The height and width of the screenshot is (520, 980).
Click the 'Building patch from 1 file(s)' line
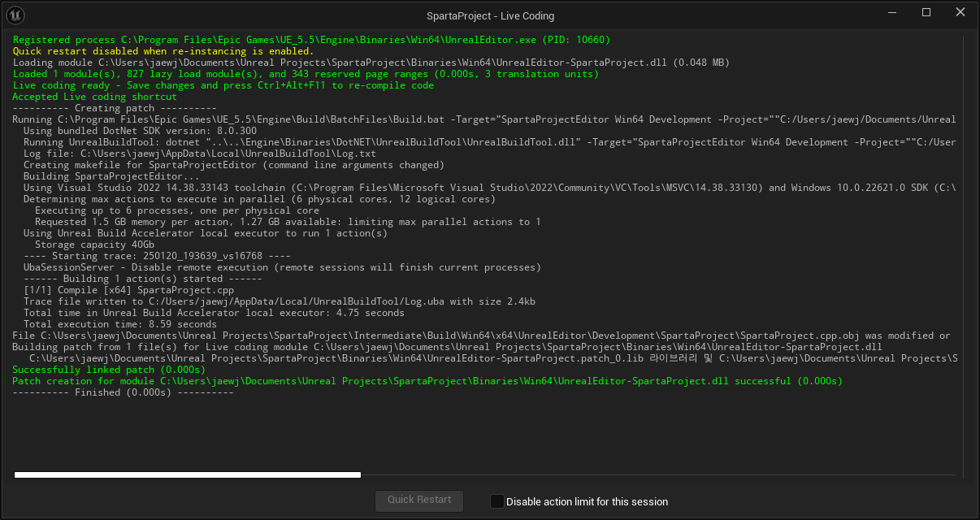(x=448, y=347)
